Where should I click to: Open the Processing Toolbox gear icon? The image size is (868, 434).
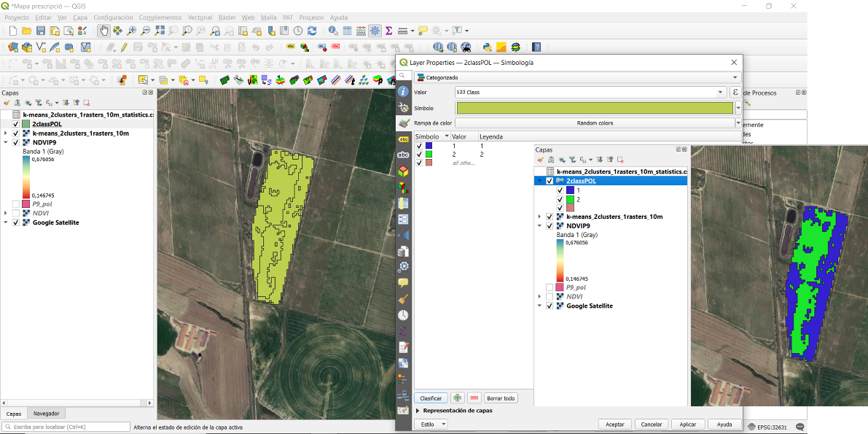pos(375,31)
